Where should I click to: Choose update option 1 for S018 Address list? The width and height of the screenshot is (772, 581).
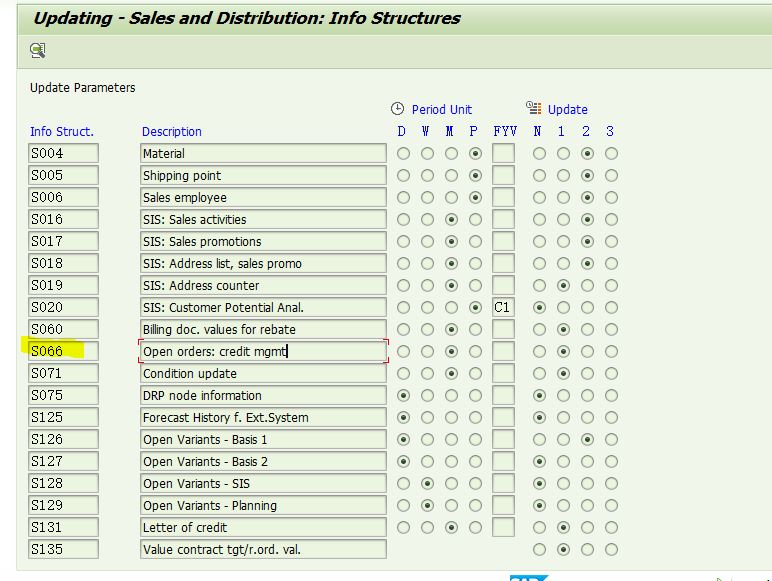(563, 263)
